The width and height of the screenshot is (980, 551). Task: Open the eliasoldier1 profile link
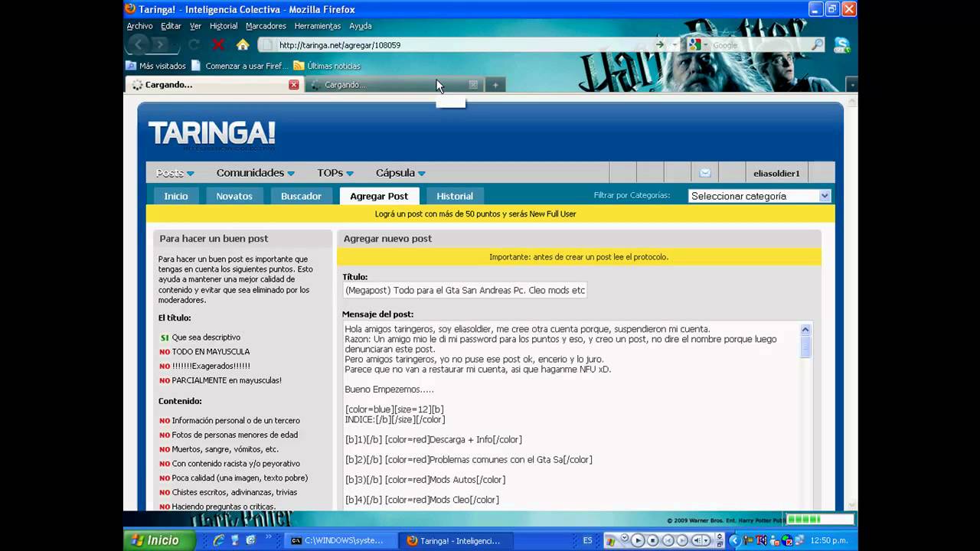point(776,174)
